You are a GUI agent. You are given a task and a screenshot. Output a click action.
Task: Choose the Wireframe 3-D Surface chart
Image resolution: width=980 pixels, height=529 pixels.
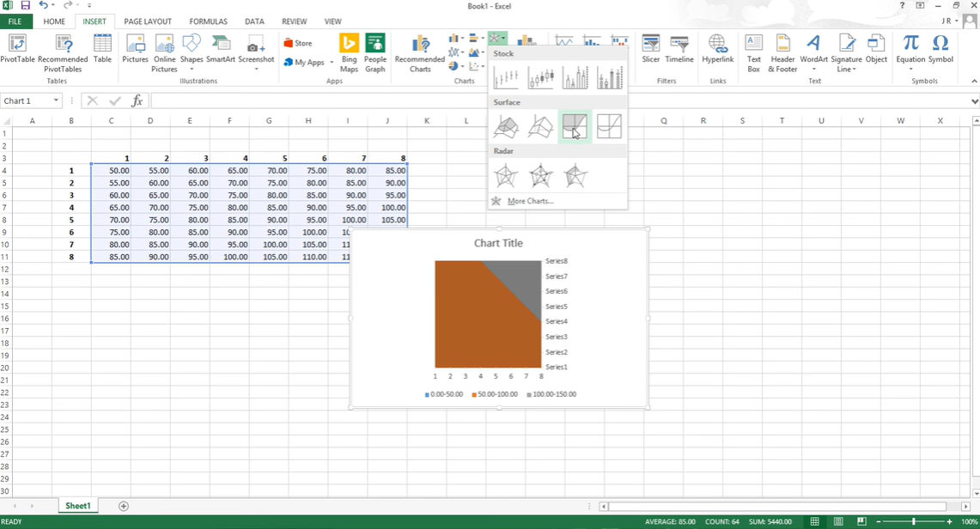pyautogui.click(x=540, y=127)
